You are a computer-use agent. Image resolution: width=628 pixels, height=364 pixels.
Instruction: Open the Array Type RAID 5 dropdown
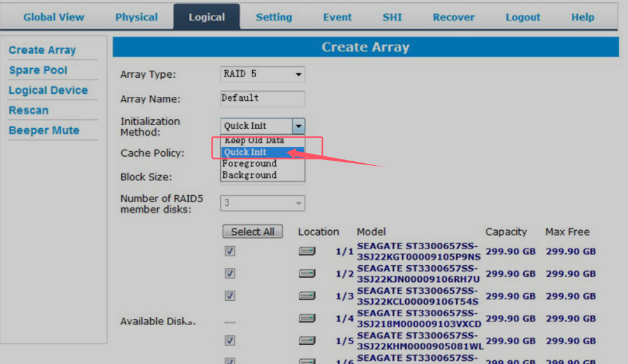point(262,75)
